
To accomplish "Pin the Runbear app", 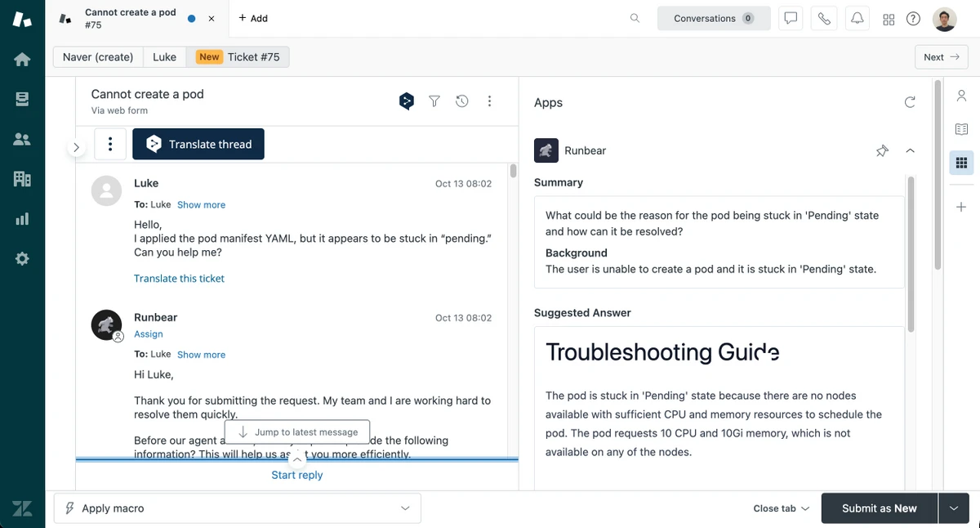I will tap(882, 150).
